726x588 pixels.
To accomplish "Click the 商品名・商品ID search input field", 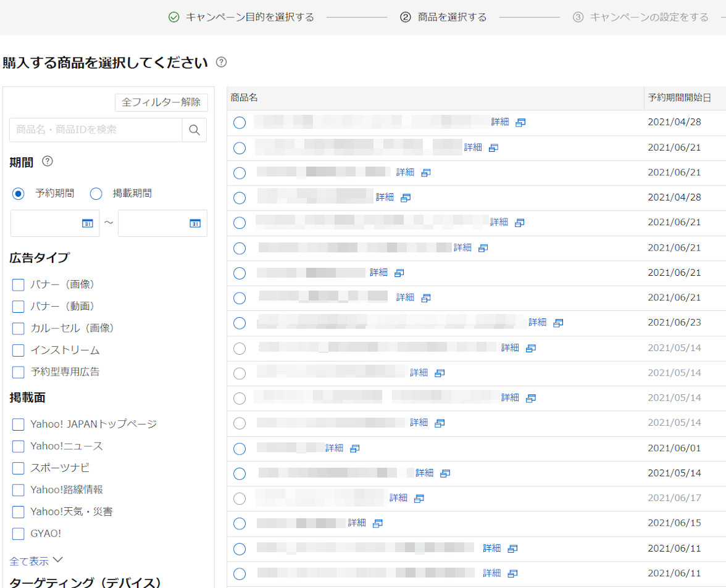I will tap(96, 130).
